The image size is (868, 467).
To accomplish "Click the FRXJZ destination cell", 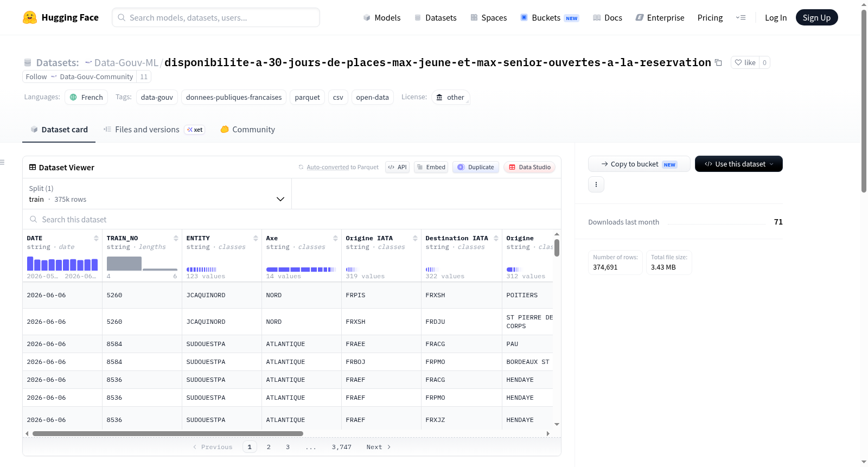I will coord(462,420).
